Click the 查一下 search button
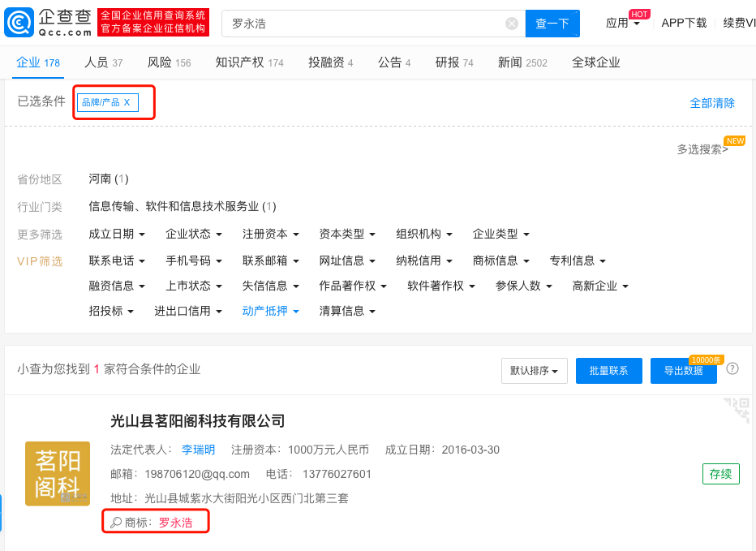 552,24
